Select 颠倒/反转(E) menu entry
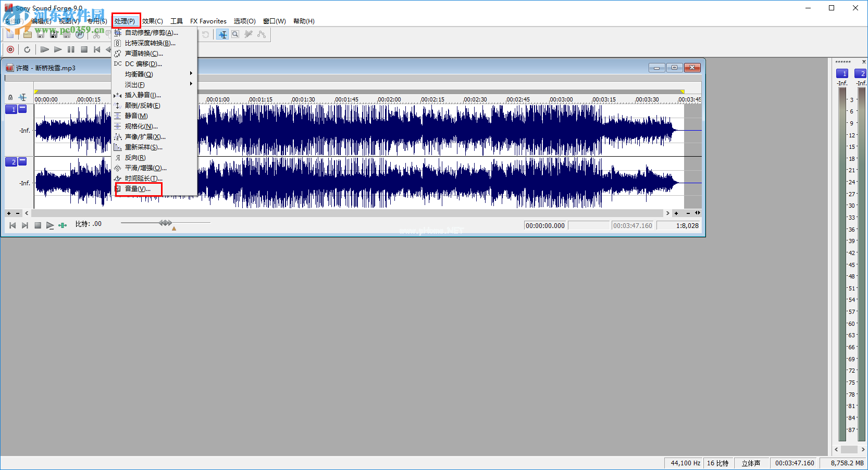Image resolution: width=868 pixels, height=470 pixels. pos(154,106)
